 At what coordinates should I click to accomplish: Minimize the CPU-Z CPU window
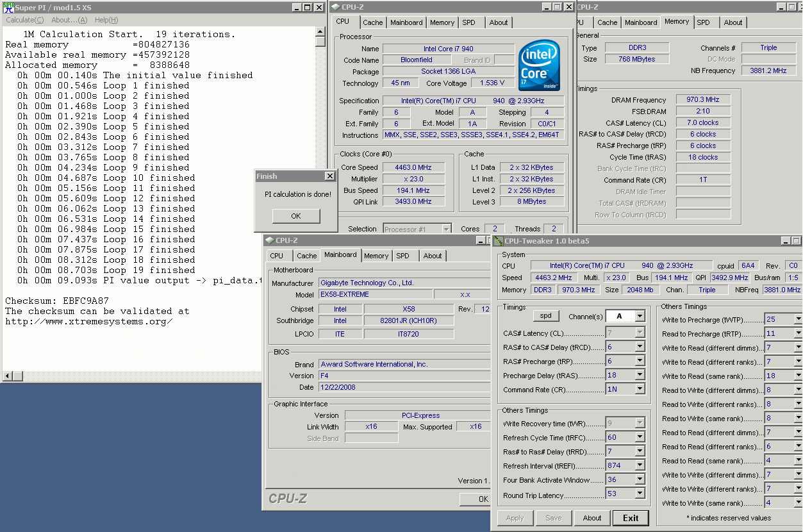click(x=547, y=7)
